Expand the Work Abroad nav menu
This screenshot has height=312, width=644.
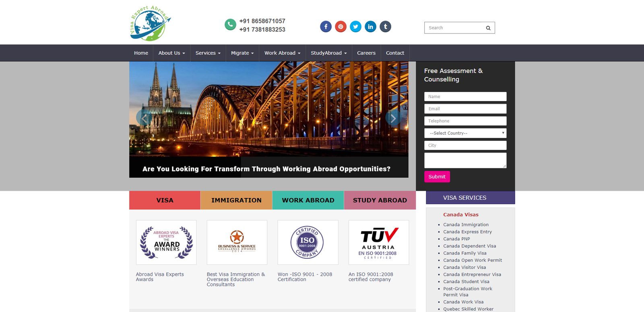point(282,53)
